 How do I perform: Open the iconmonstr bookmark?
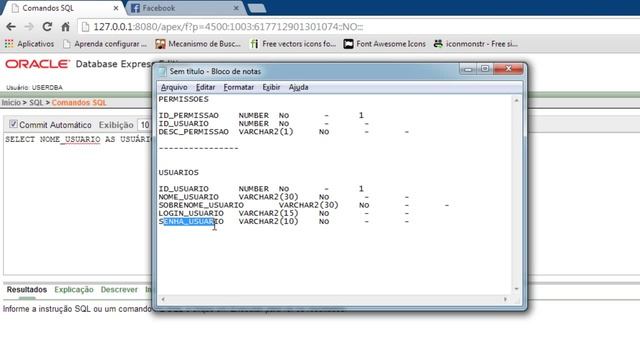(476, 44)
